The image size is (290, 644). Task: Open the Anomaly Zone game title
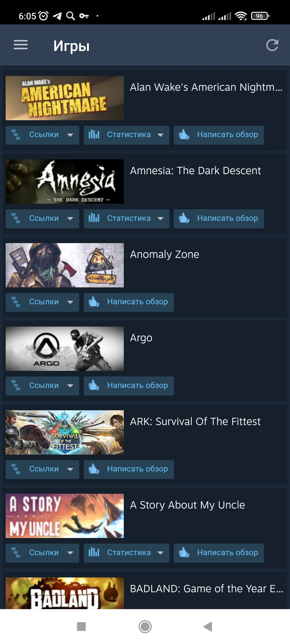click(165, 254)
